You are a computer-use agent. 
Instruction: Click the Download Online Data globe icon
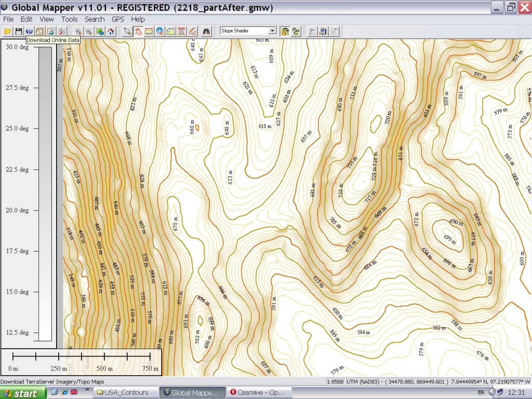(x=29, y=31)
